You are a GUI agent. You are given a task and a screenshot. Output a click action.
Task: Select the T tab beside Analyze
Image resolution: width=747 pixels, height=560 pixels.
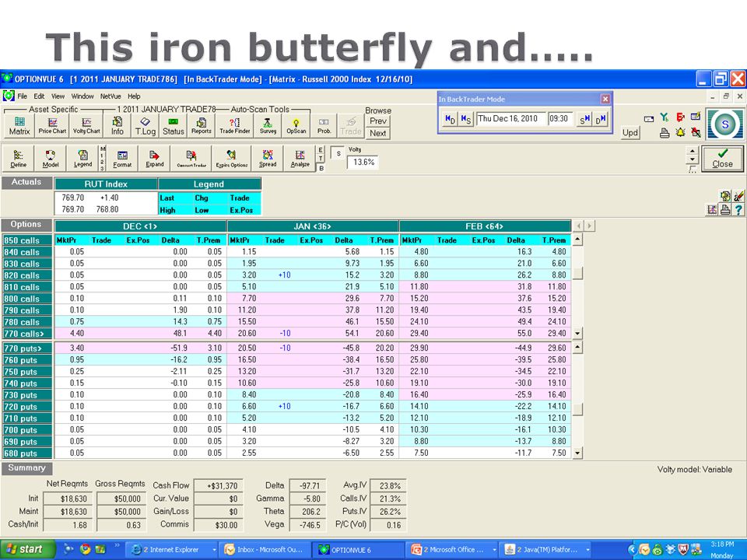321,159
